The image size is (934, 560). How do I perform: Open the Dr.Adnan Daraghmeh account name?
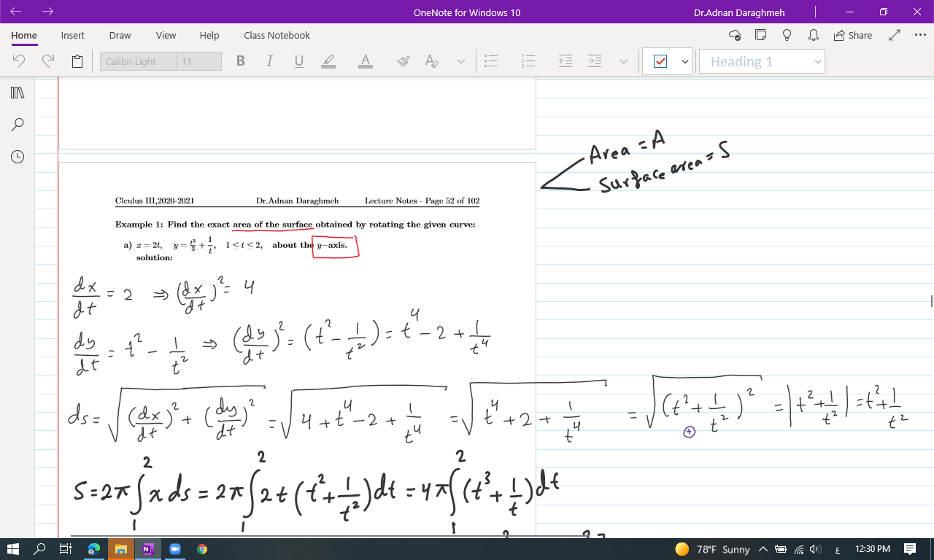click(739, 12)
